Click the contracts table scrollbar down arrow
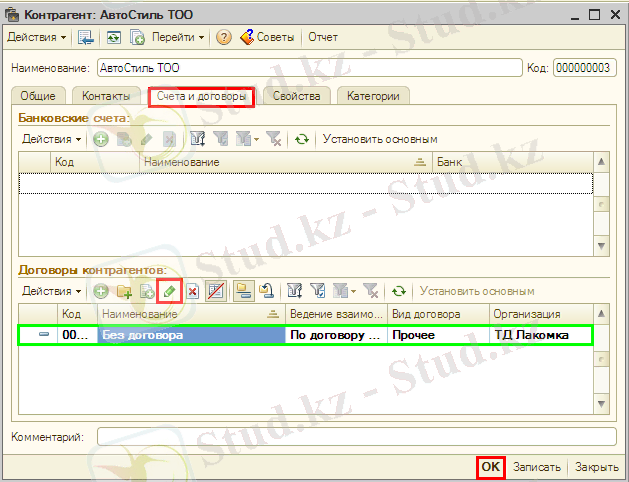Image resolution: width=629 pixels, height=482 pixels. pos(601,404)
